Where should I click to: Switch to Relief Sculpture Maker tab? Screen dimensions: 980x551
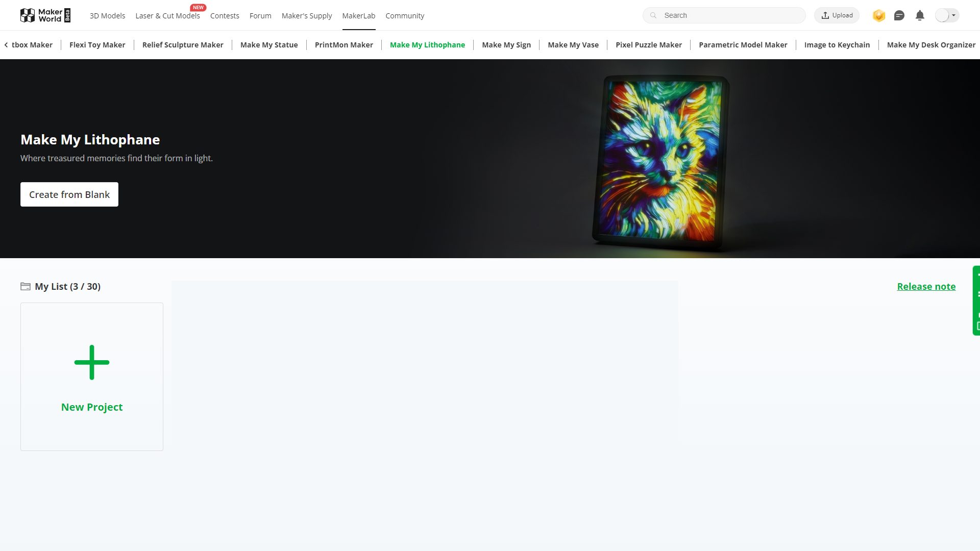coord(183,45)
